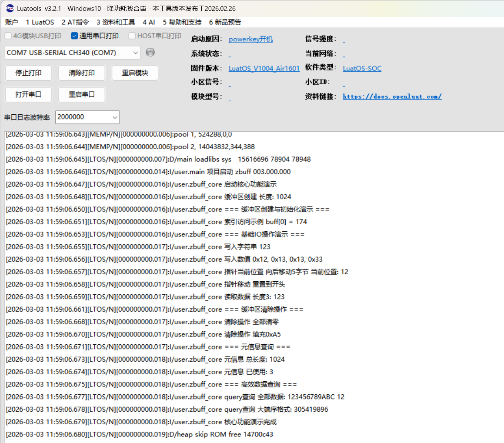This screenshot has height=443, width=504.
Task: Click log line 'D/main loadlibs sys'
Action: 158,160
